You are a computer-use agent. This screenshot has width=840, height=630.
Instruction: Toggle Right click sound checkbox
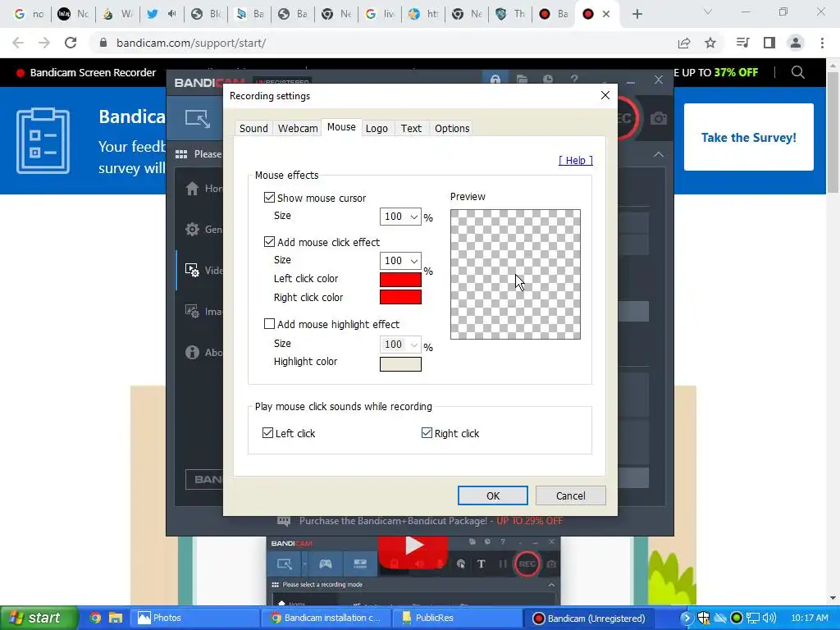[x=427, y=433]
